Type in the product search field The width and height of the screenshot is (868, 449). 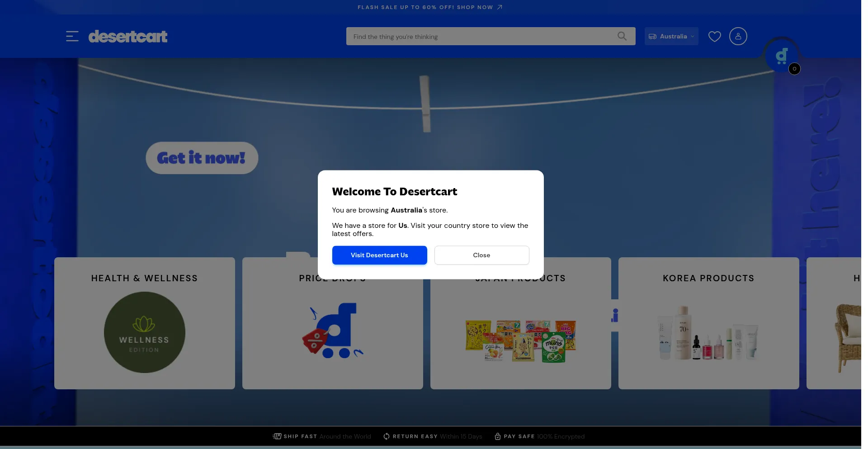[x=479, y=37]
